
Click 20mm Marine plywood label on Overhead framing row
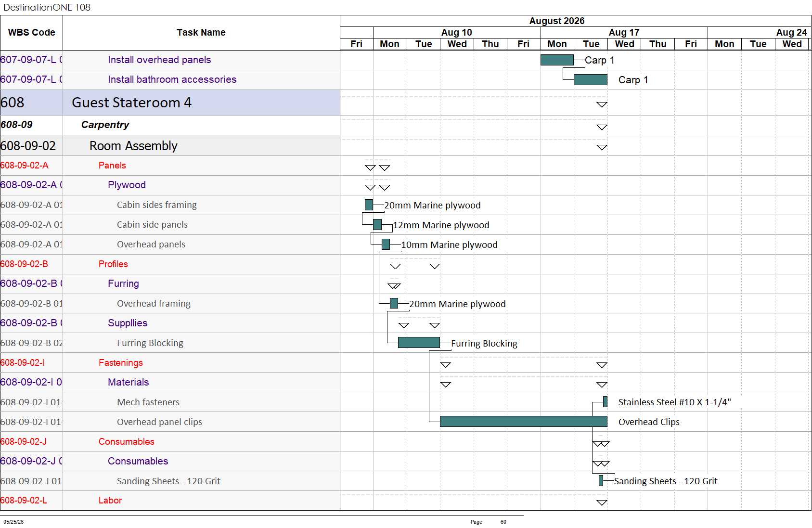457,304
